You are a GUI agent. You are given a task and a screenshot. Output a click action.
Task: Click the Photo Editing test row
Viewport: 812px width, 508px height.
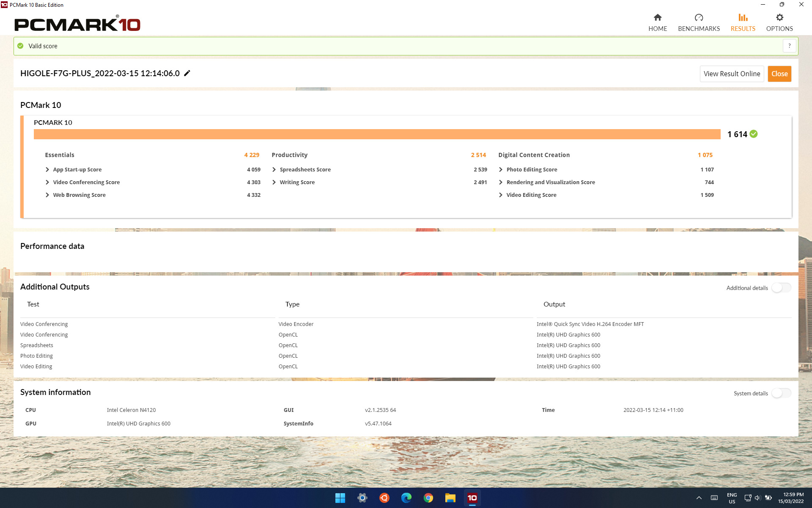(36, 356)
